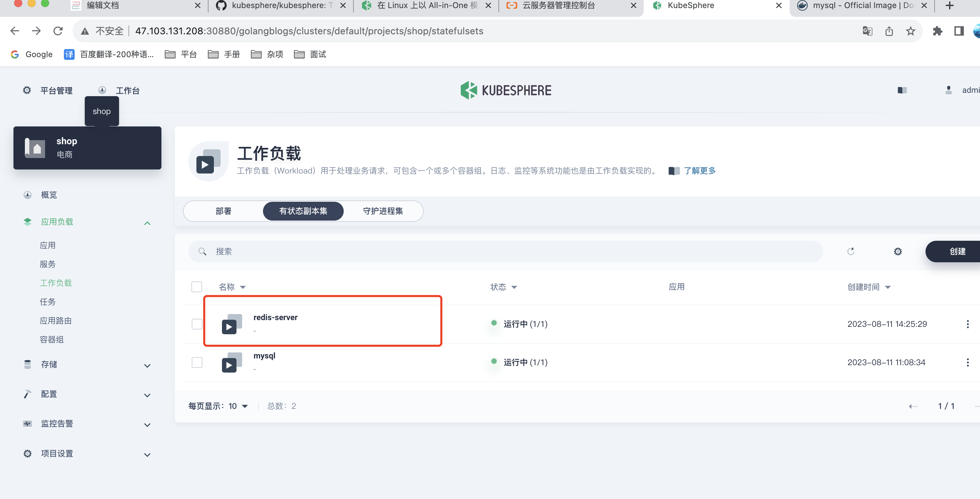The width and height of the screenshot is (980, 499).
Task: Reload the current page
Action: point(58,31)
